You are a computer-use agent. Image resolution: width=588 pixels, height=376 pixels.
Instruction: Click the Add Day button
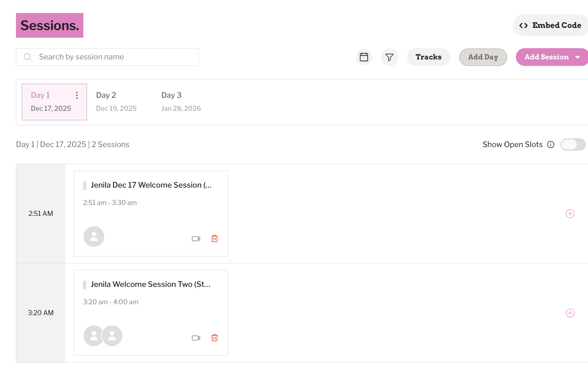pos(483,57)
